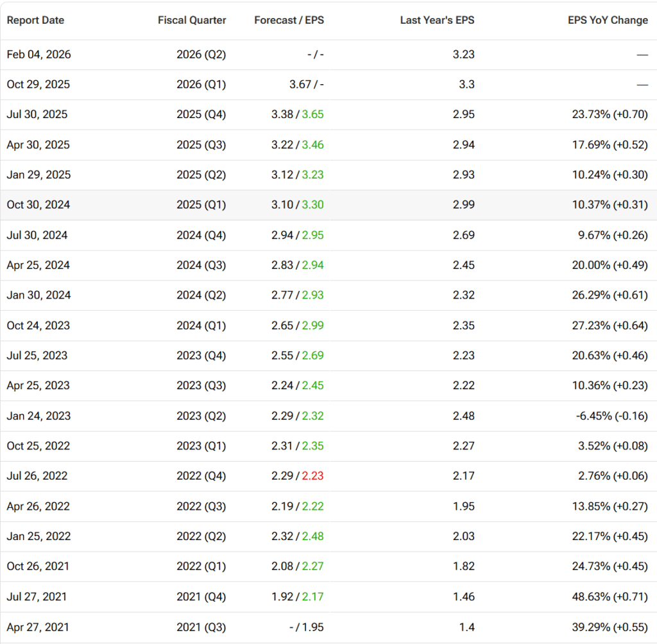Click the Oct 30, 2024 highlighted row date

(x=38, y=205)
